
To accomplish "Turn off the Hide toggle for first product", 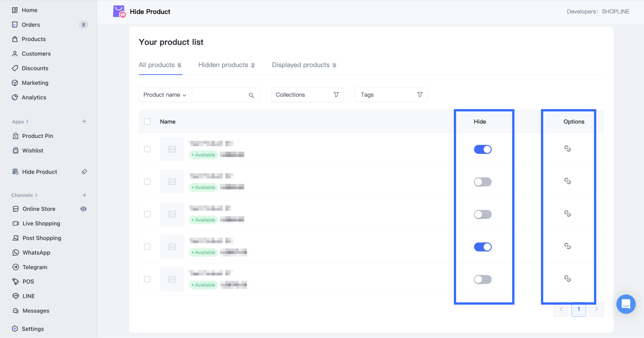I will point(483,149).
